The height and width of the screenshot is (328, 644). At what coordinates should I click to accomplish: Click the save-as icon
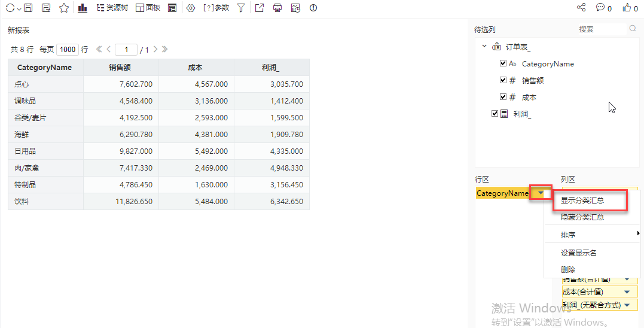coord(46,8)
